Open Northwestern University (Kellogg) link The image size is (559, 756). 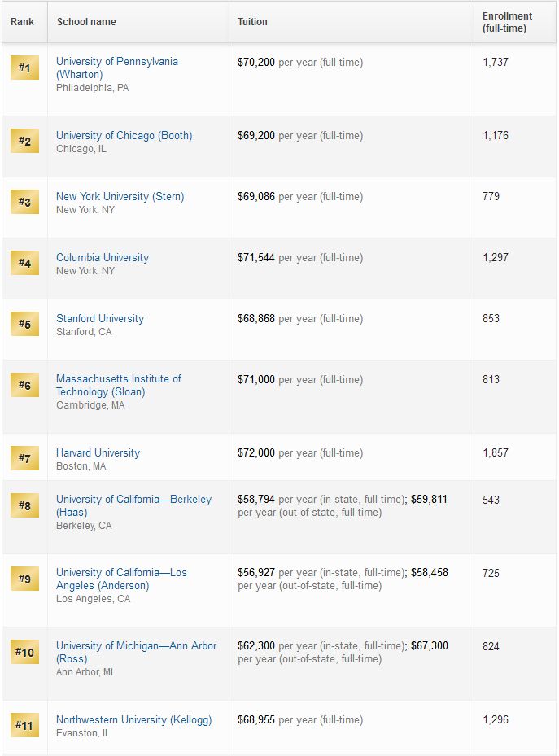(x=134, y=720)
